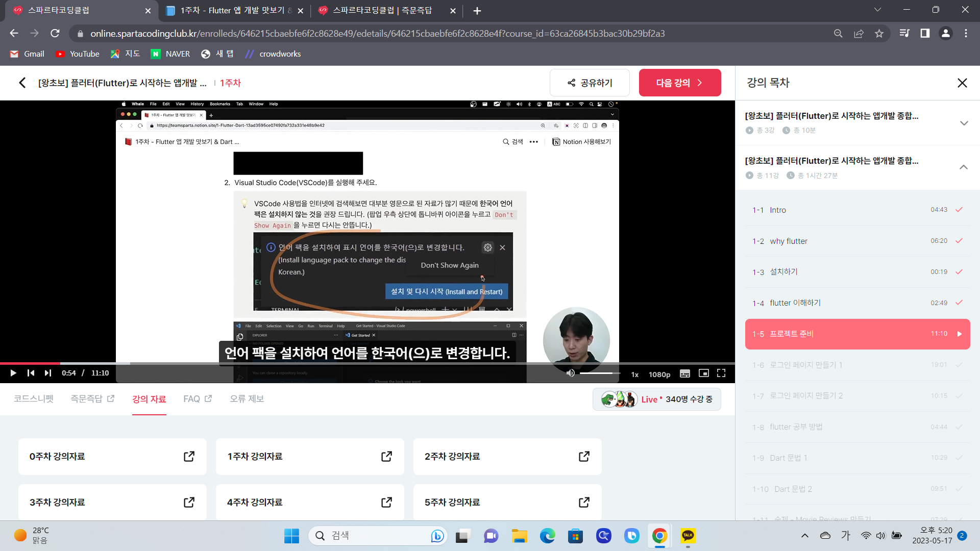Open lecture 1-4 flutter 이해하기
980x551 pixels.
(x=857, y=303)
